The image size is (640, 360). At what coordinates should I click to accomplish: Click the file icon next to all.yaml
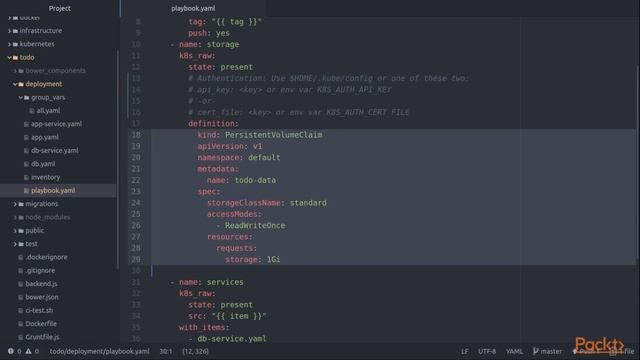point(31,111)
